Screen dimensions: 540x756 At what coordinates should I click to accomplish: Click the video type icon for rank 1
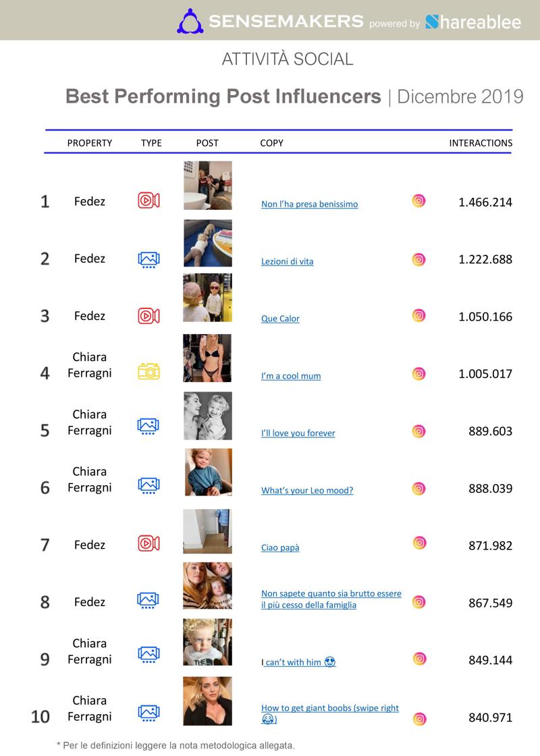tap(149, 200)
